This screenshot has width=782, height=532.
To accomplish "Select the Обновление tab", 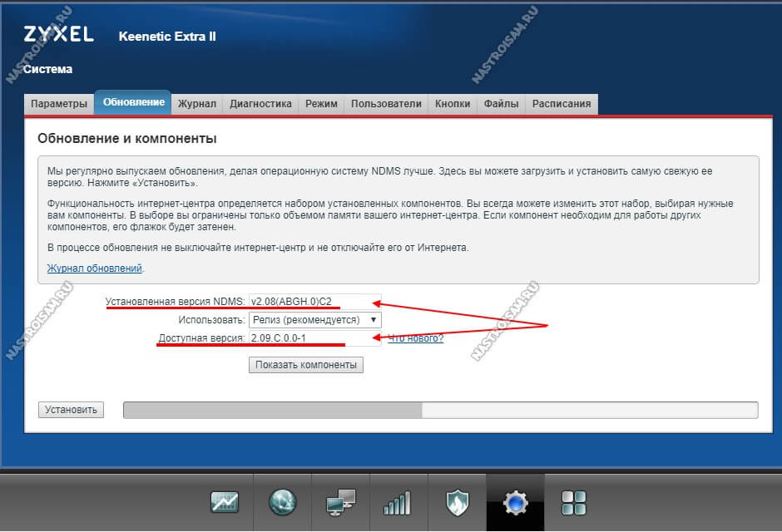I will [133, 102].
